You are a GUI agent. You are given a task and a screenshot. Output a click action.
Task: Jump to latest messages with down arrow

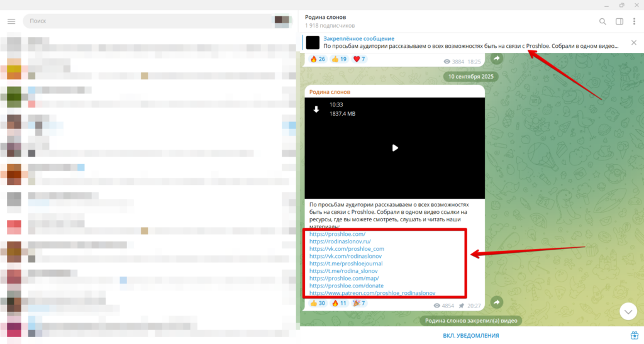point(628,312)
